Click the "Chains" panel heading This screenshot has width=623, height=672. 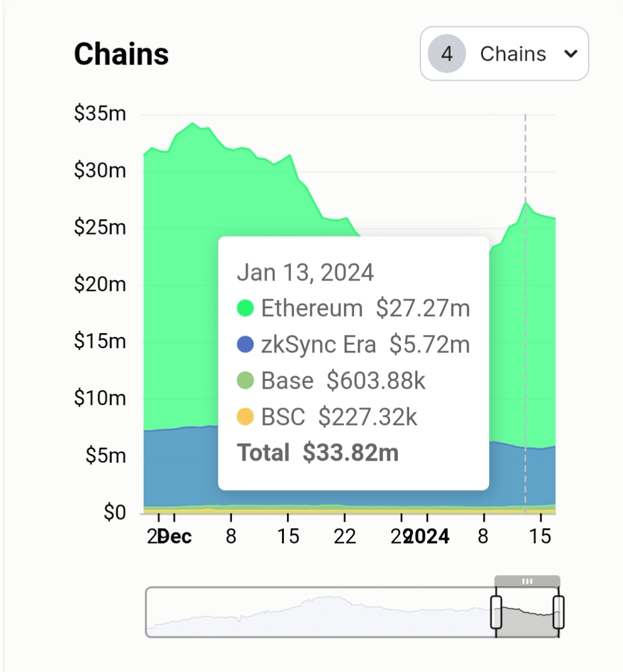coord(121,54)
